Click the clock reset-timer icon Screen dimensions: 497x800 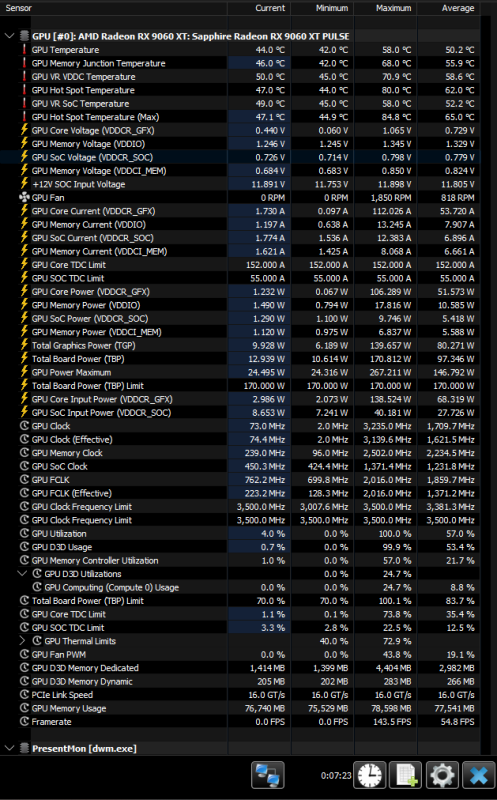pos(370,776)
